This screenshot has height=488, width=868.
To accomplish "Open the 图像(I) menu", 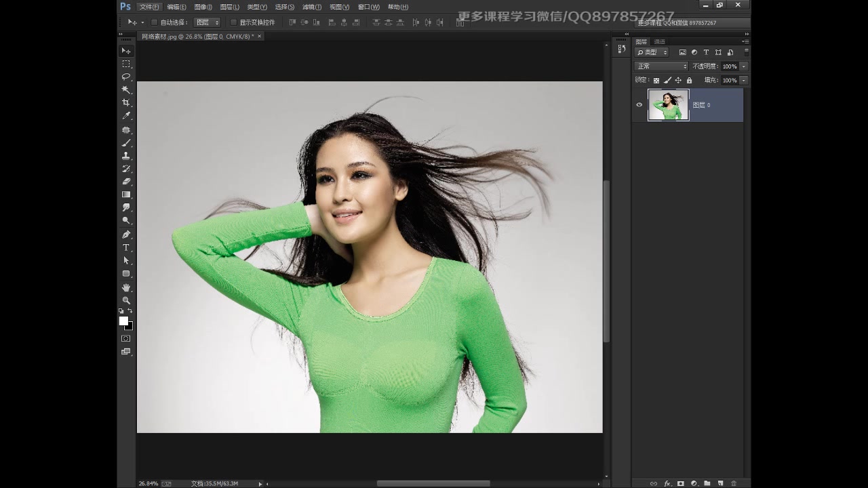I will coord(203,7).
